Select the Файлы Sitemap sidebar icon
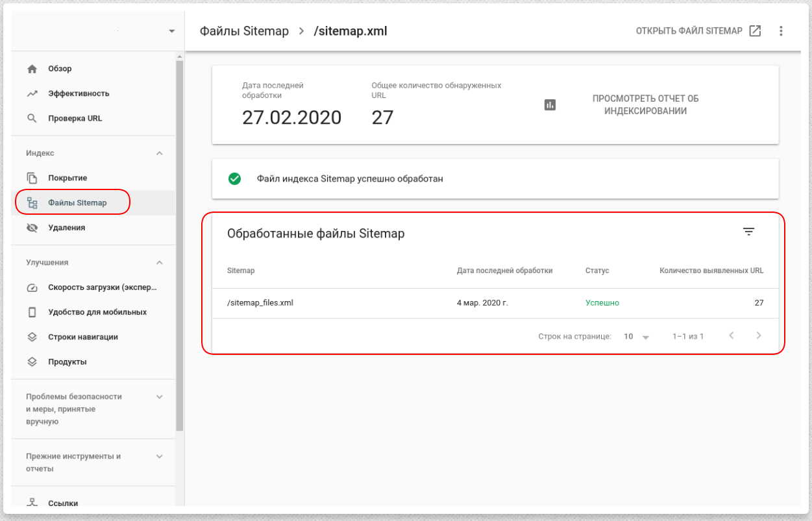Viewport: 812px width, 521px height. 31,202
